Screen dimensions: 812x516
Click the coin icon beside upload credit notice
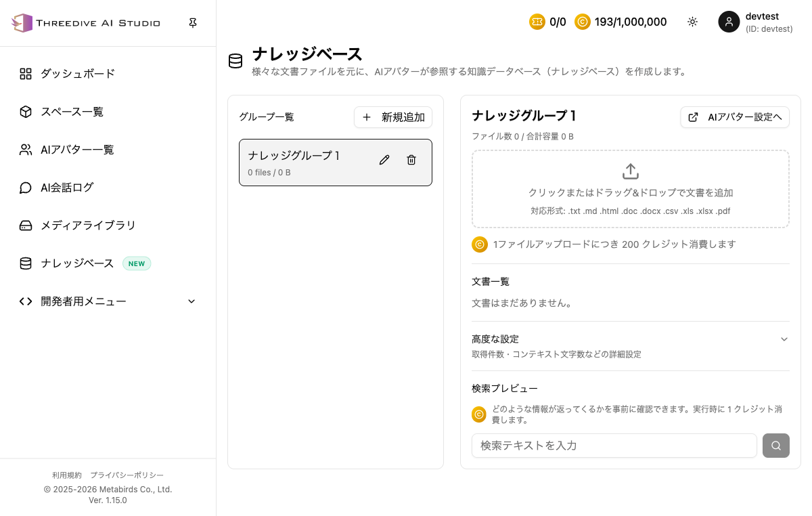480,244
